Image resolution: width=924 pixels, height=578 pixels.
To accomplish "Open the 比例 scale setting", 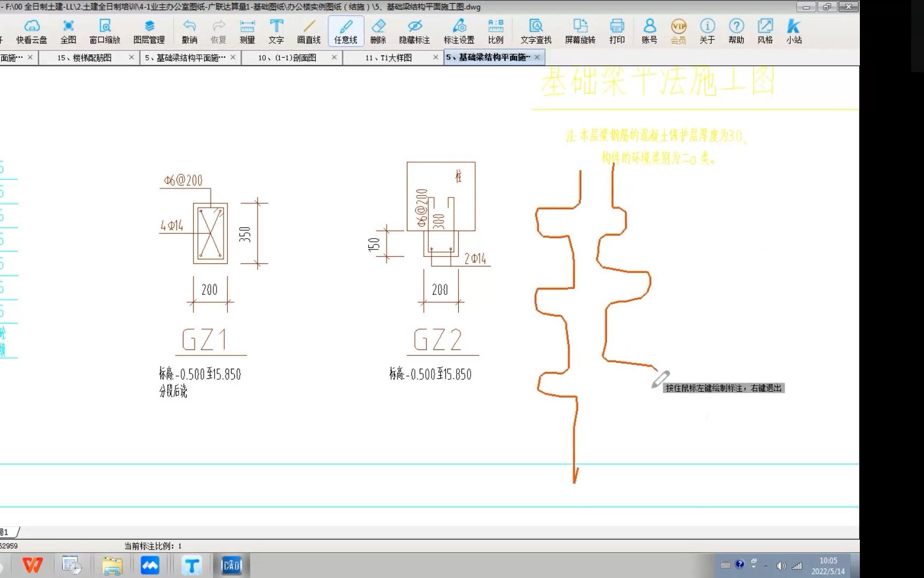I will [x=496, y=31].
